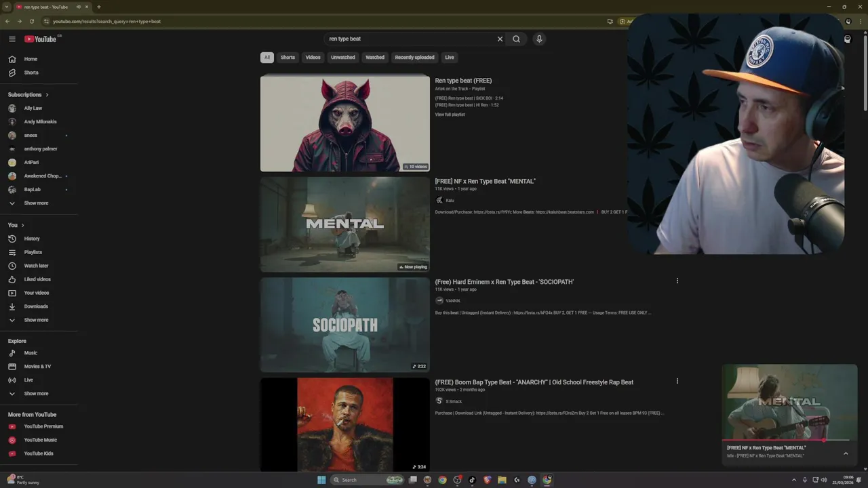This screenshot has height=488, width=868.
Task: Click View full playlist link
Action: pos(450,115)
